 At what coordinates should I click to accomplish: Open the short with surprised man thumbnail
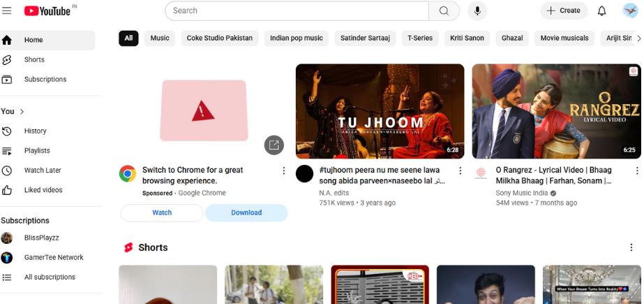pyautogui.click(x=486, y=284)
